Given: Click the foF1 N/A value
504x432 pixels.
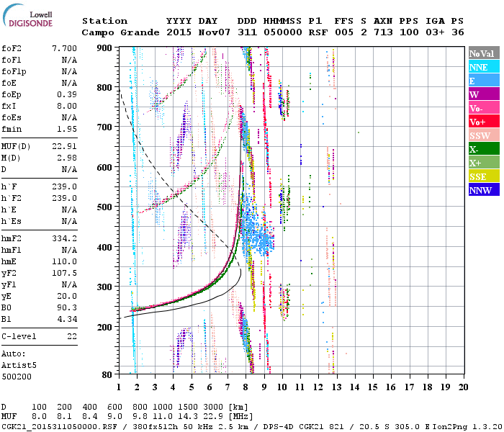Looking at the screenshot, I should point(69,60).
